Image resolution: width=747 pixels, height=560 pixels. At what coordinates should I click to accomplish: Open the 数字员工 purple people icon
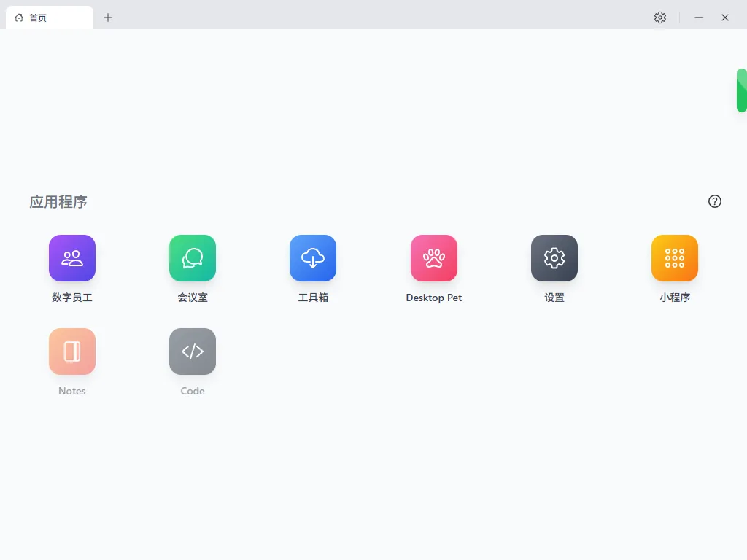tap(72, 258)
